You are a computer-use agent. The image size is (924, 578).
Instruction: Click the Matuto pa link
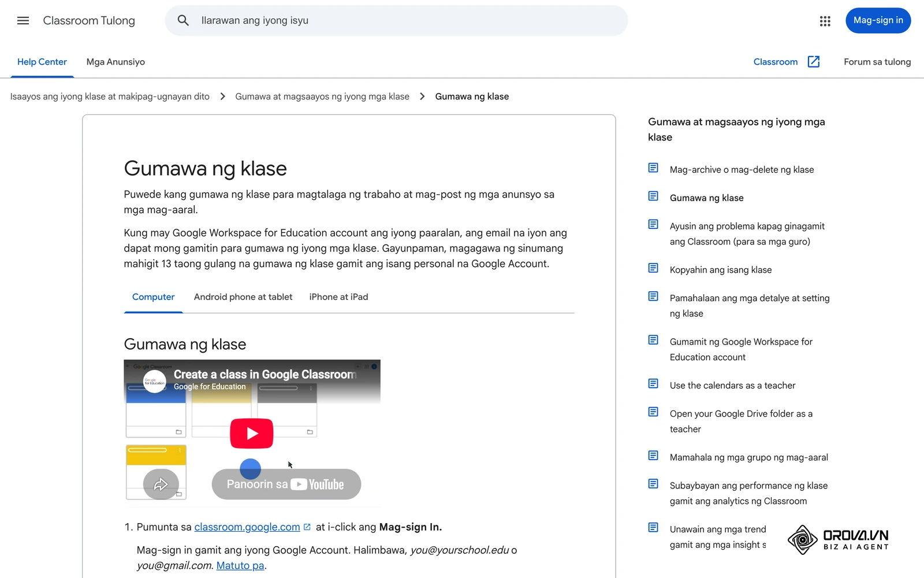coord(240,566)
